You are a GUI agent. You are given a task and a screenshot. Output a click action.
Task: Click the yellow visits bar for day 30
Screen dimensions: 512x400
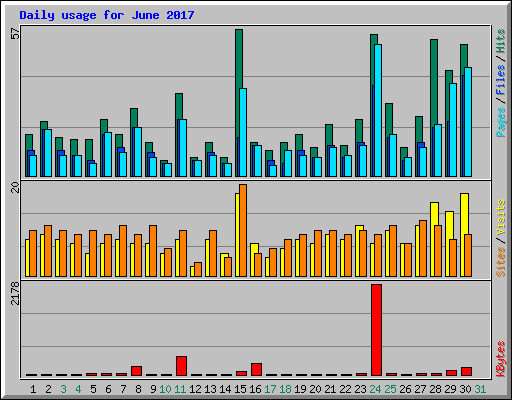(465, 214)
